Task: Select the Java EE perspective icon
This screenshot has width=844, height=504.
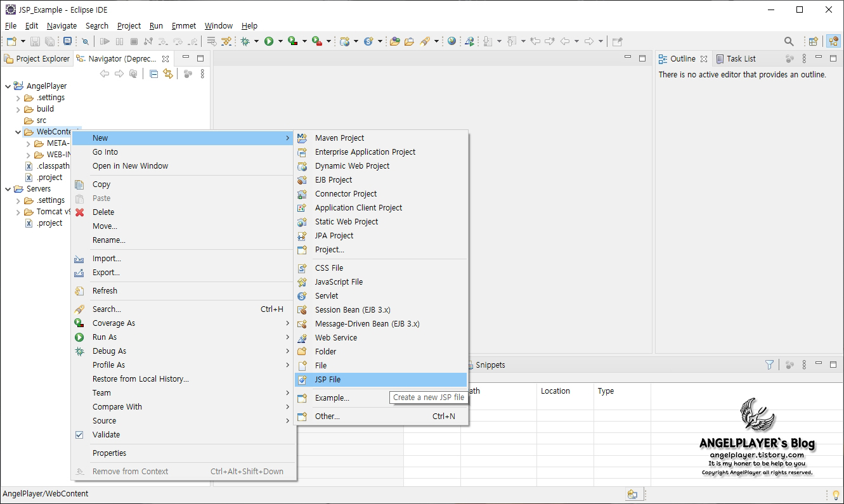Action: (833, 41)
